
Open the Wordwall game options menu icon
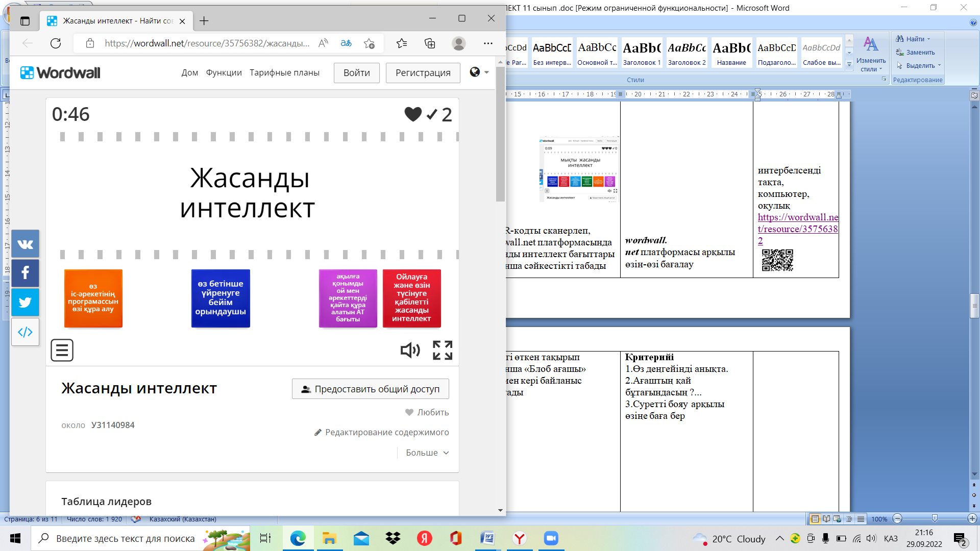(62, 350)
